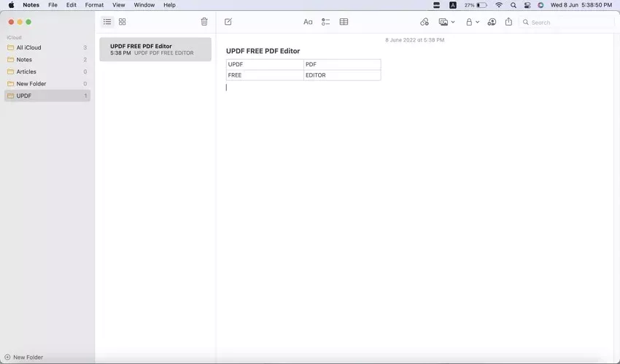Select the UPDF FREE PDF Editor note in list

(x=155, y=50)
